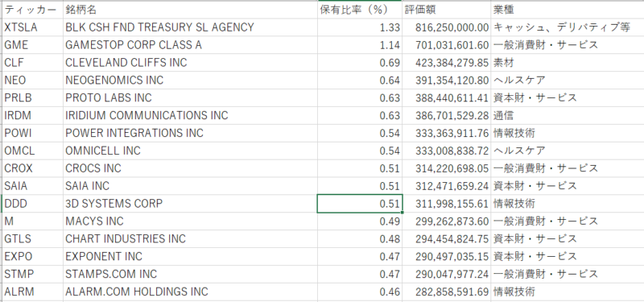644x302 pixels.
Task: Select the 素材 sector cell
Action: pos(568,63)
